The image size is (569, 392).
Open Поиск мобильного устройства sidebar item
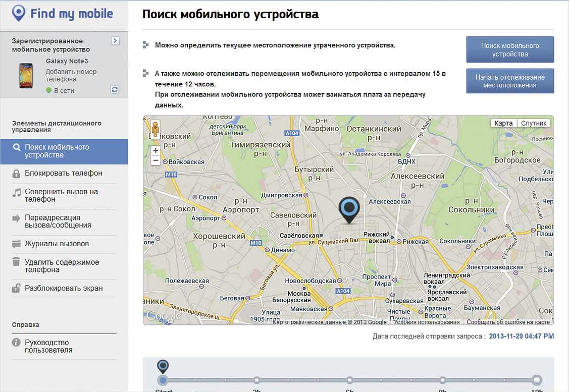tap(64, 151)
